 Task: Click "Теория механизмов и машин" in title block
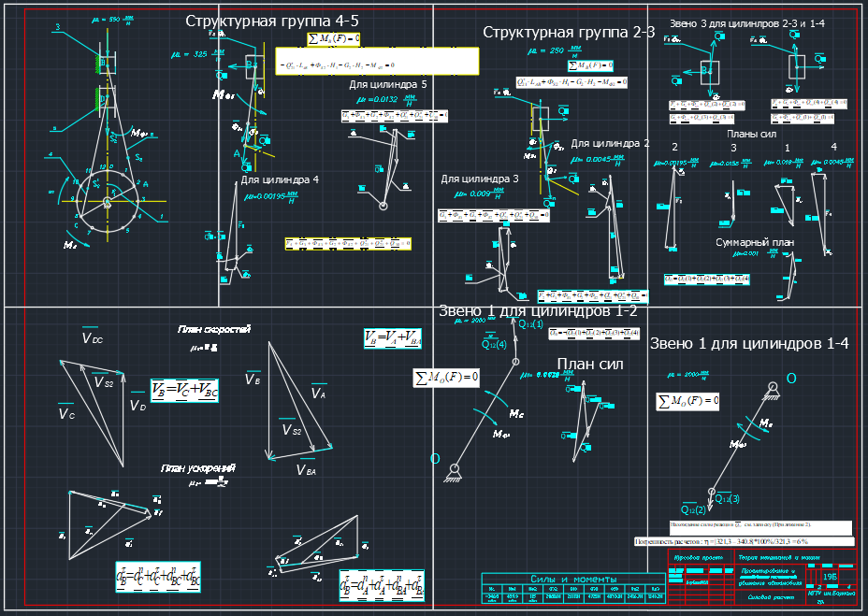click(x=779, y=558)
